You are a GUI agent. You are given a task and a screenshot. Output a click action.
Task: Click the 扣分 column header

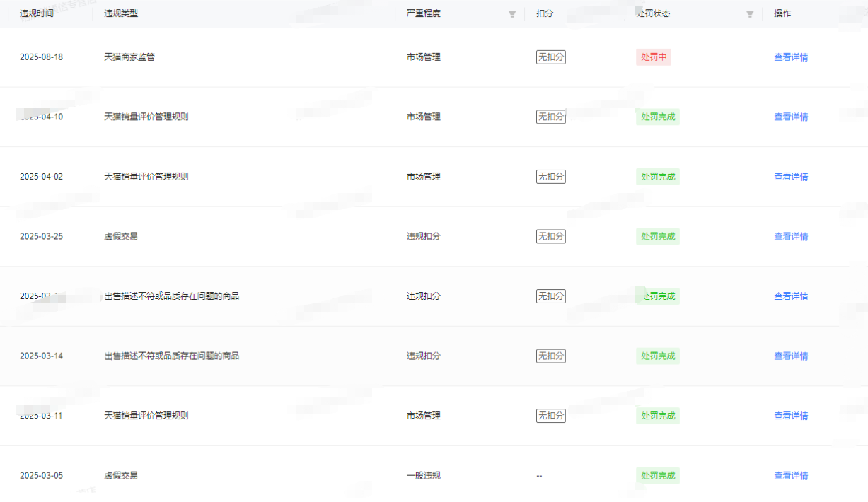tap(545, 13)
